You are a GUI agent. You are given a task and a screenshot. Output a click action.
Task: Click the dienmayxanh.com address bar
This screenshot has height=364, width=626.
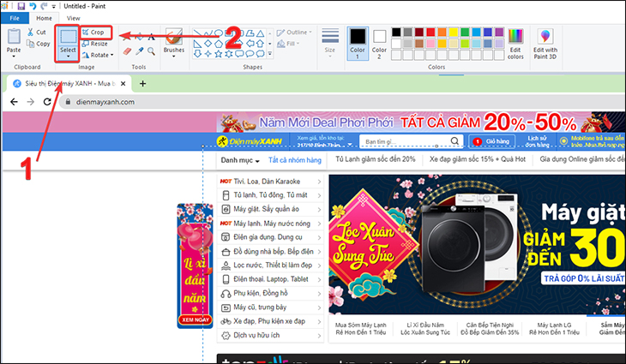342,102
